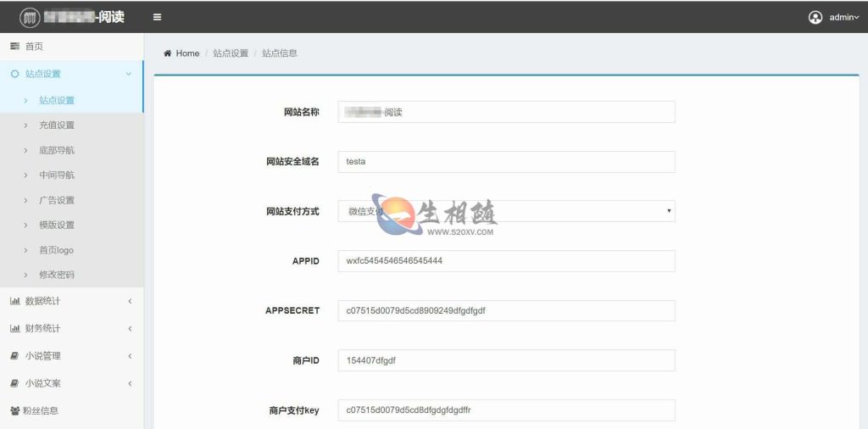Open the 数据统计 menu label
The width and height of the screenshot is (868, 429).
[42, 301]
